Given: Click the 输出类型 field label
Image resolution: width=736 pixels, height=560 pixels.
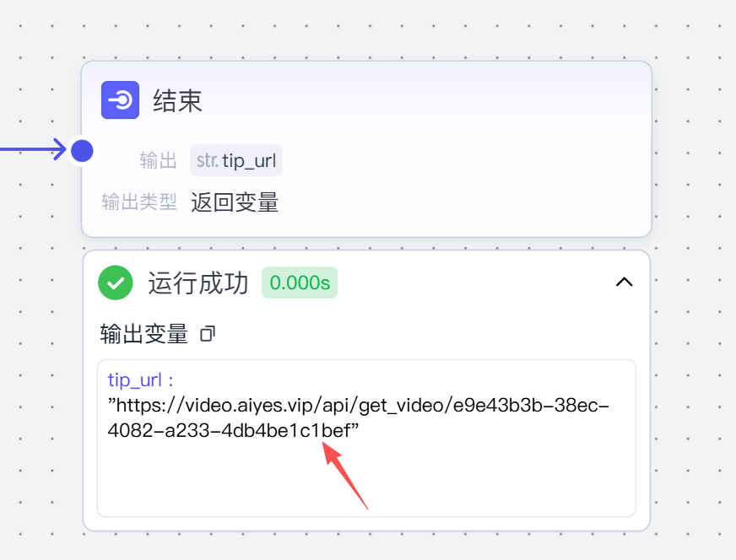Looking at the screenshot, I should coord(139,202).
